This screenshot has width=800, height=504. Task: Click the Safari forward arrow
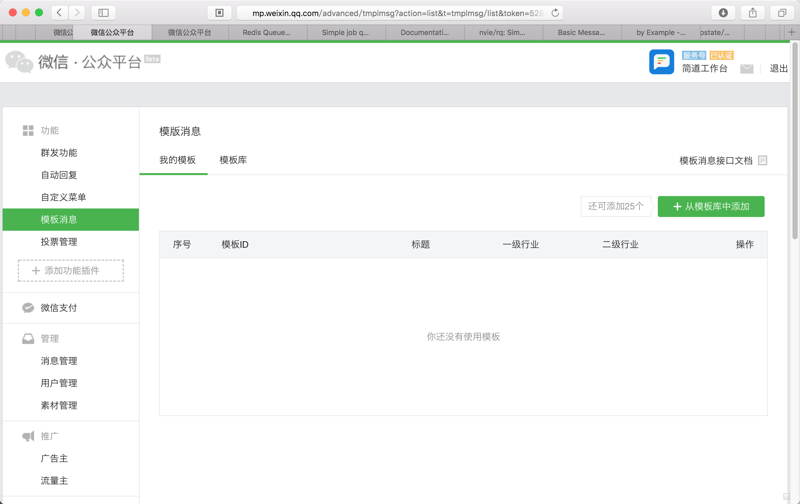click(77, 13)
